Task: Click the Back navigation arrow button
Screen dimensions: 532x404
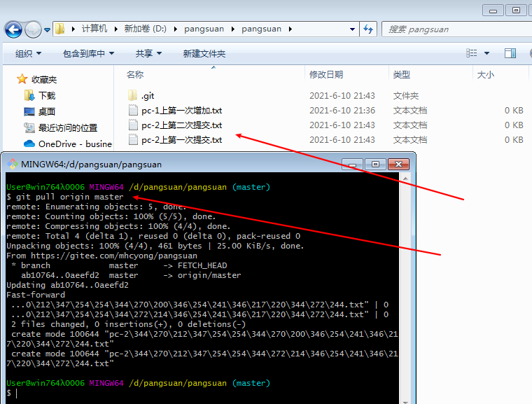Action: [13, 29]
